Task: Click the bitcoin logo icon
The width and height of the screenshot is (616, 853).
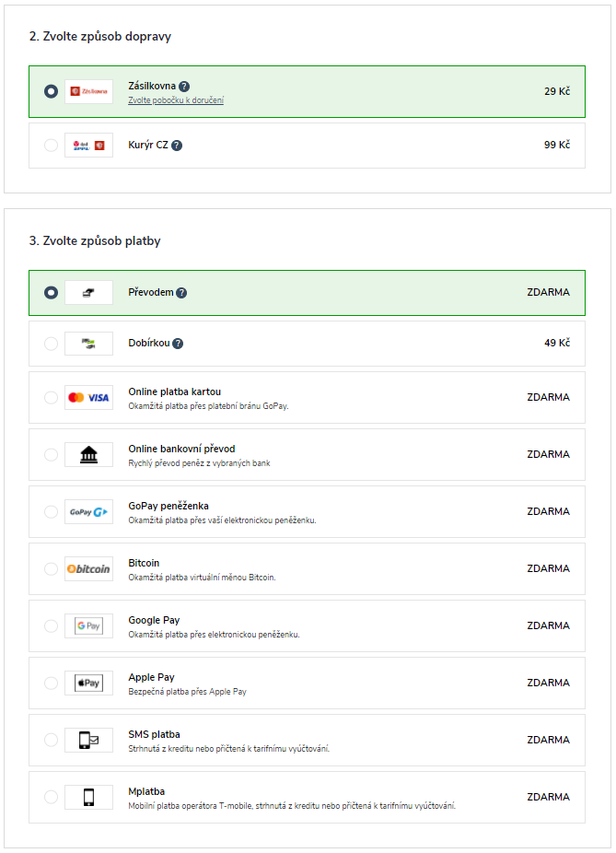Action: (x=88, y=569)
